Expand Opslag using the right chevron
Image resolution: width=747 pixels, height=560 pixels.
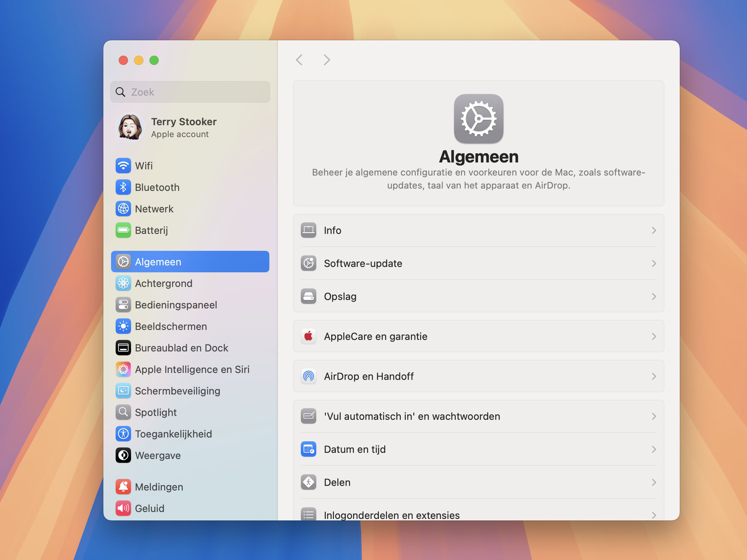(654, 297)
